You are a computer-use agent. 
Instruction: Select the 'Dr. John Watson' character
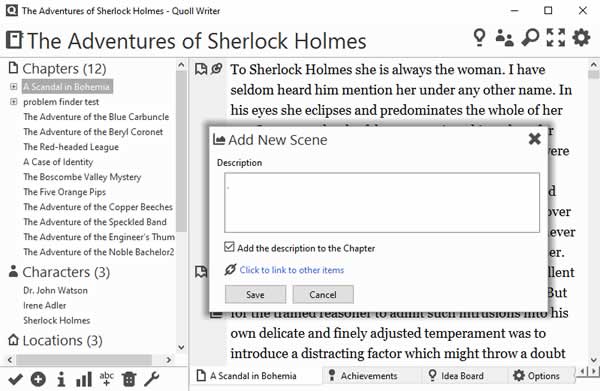click(55, 290)
